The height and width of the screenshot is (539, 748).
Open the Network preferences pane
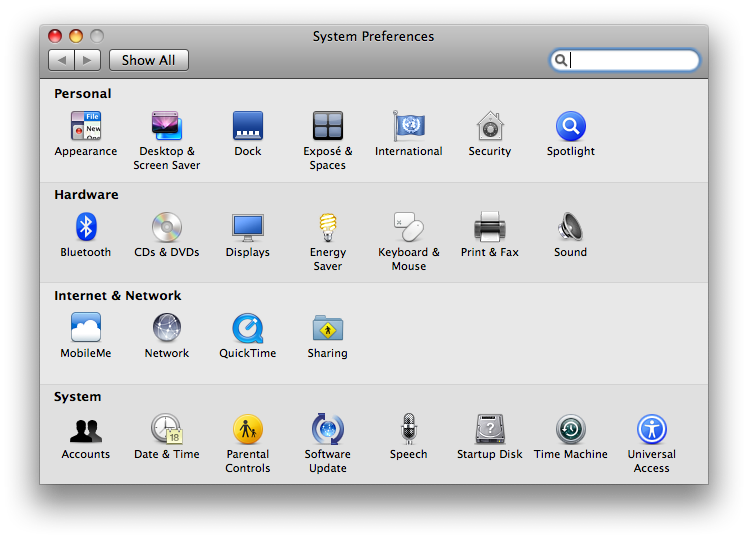[x=167, y=329]
